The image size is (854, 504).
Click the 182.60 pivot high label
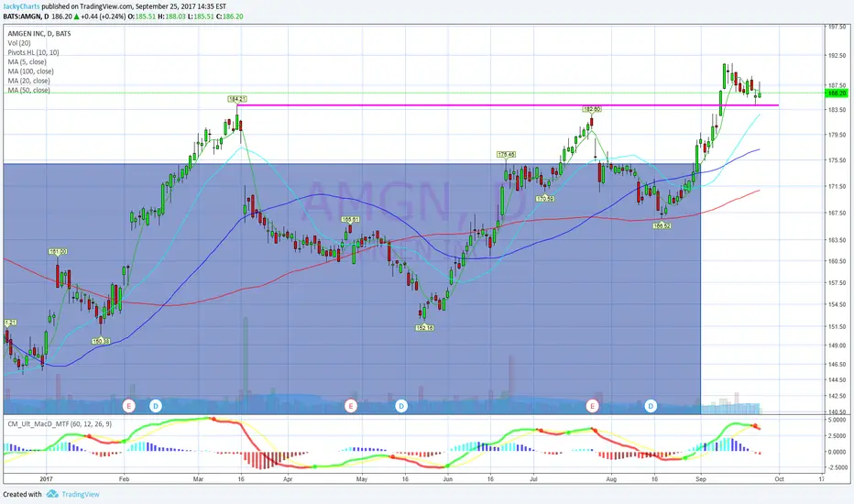click(592, 110)
